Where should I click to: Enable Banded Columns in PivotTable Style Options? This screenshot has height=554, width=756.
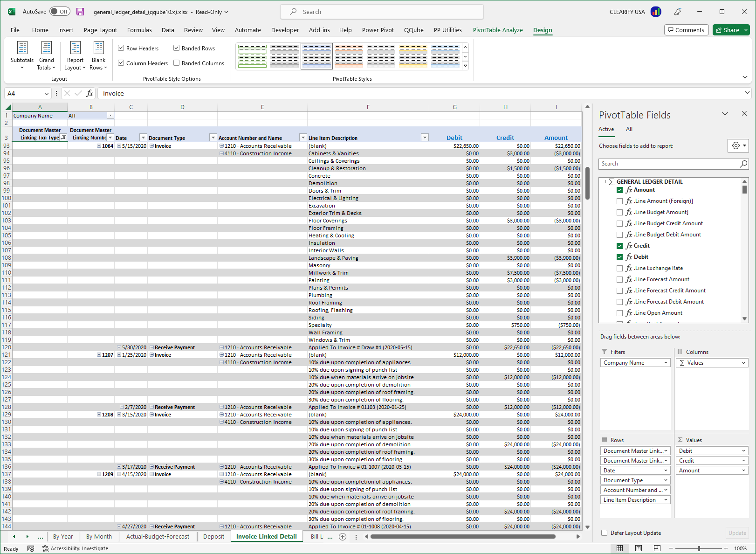(176, 63)
